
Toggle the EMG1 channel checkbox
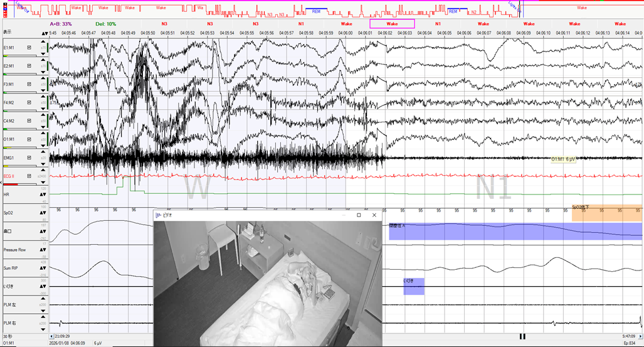(29, 157)
